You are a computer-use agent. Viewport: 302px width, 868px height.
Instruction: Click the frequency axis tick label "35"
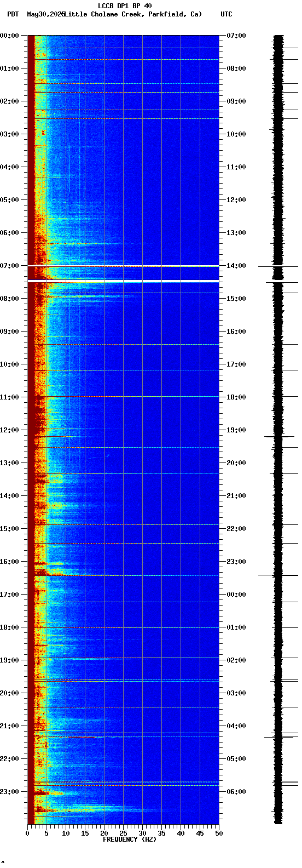(x=161, y=833)
